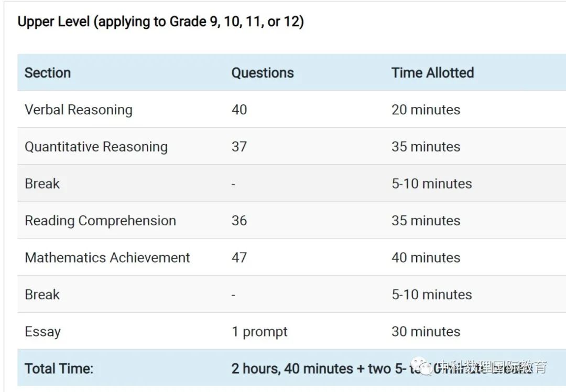Click the Reading Comprehension row label
Image resolution: width=566 pixels, height=392 pixels.
(100, 221)
